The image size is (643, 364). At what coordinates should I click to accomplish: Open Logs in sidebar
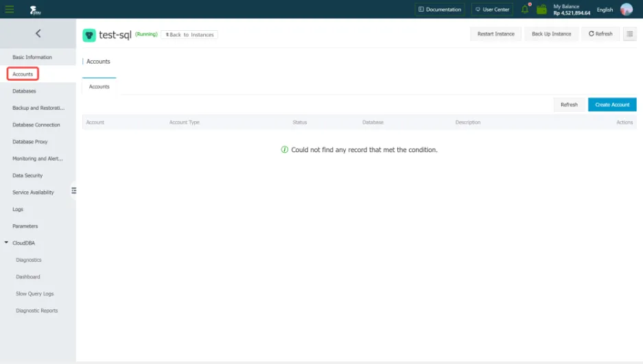(x=18, y=209)
